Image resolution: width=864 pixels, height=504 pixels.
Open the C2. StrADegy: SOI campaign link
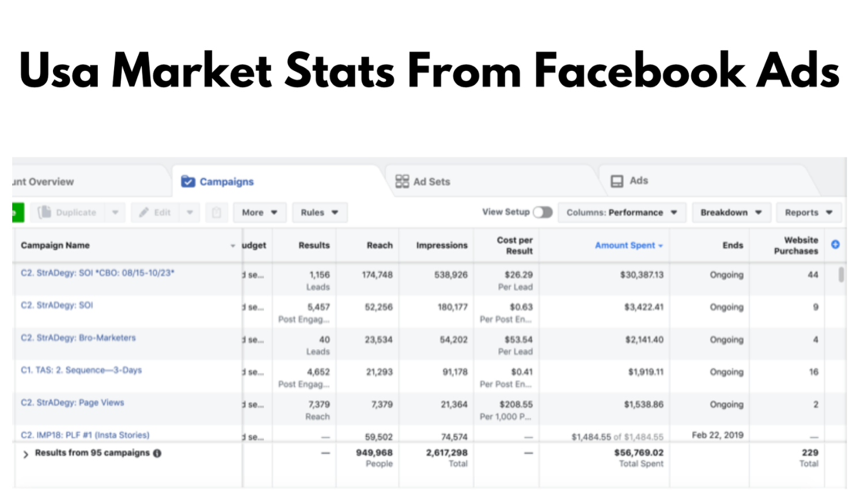56,305
